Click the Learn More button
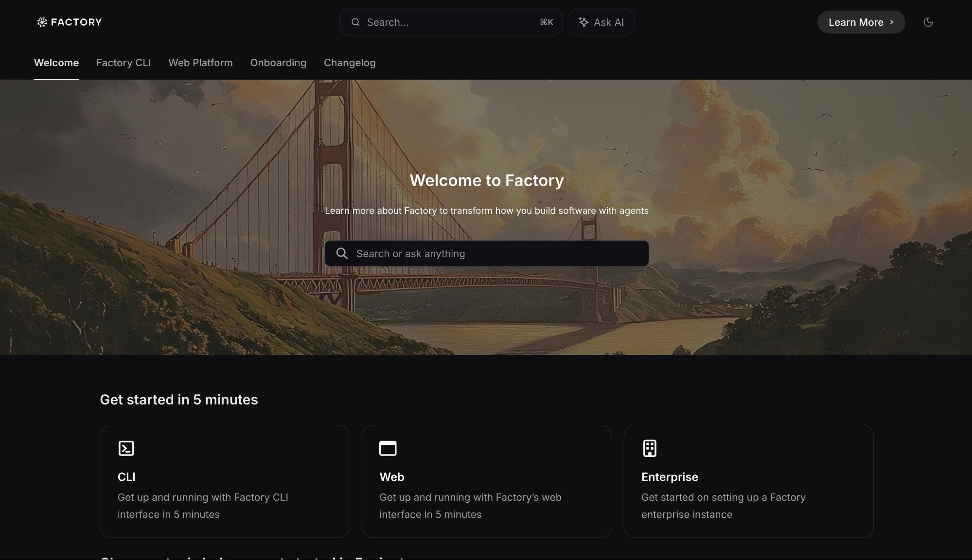This screenshot has width=972, height=560. click(x=861, y=22)
